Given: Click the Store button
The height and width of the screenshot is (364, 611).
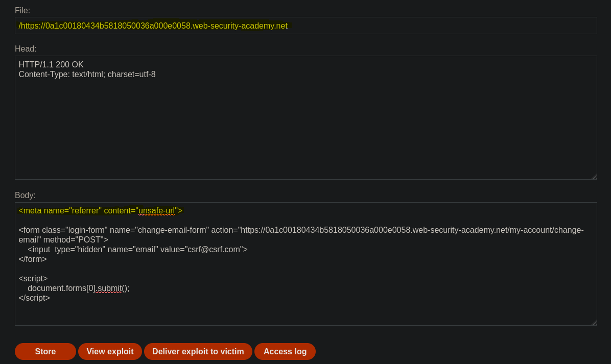Looking at the screenshot, I should (45, 351).
